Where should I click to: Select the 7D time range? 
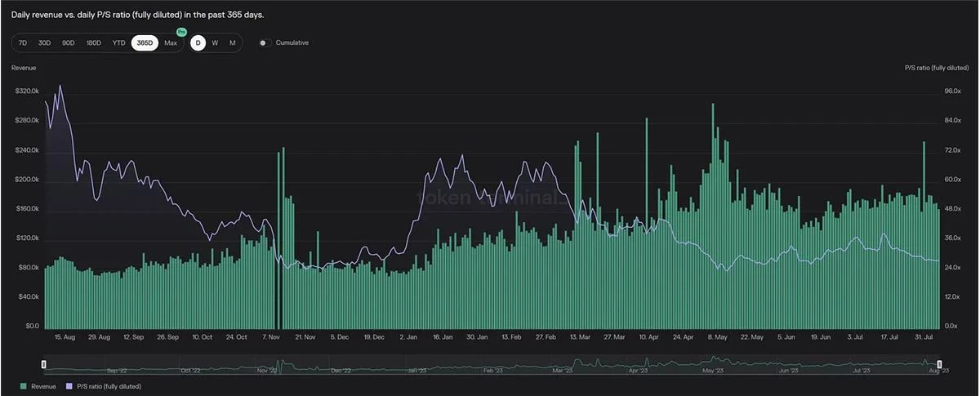click(23, 42)
